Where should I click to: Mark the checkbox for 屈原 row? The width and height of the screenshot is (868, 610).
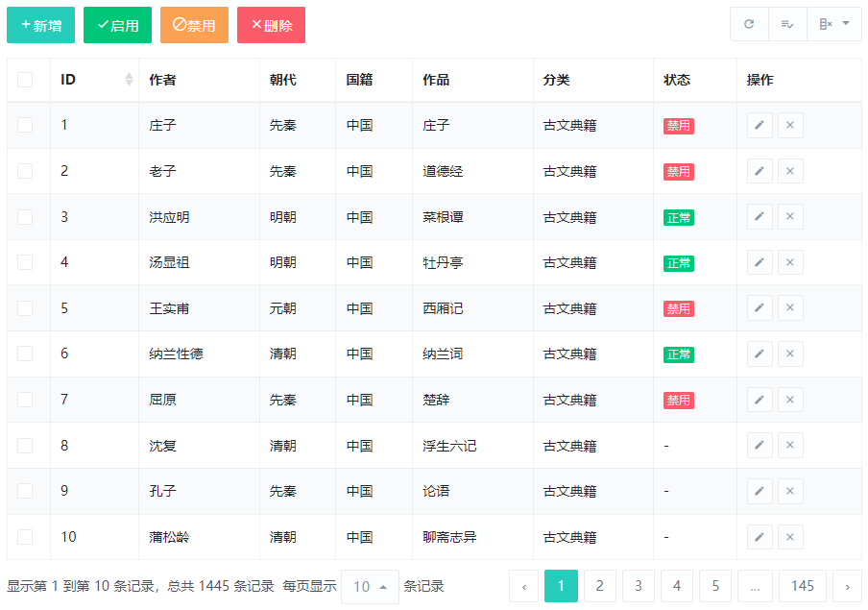point(25,400)
